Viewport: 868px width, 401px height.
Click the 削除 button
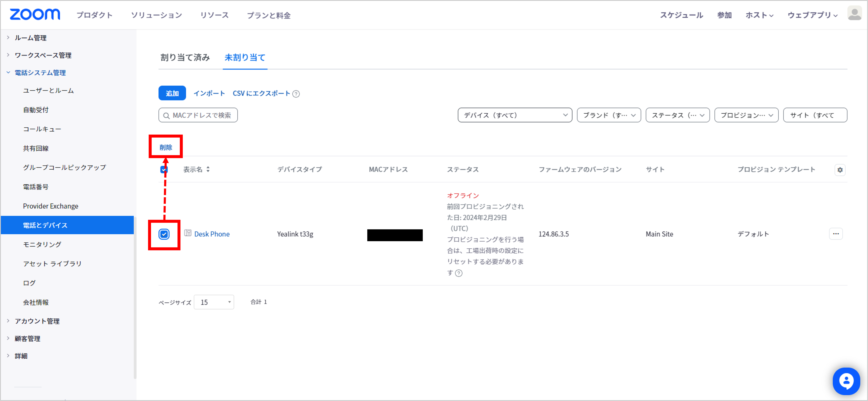[x=166, y=147]
